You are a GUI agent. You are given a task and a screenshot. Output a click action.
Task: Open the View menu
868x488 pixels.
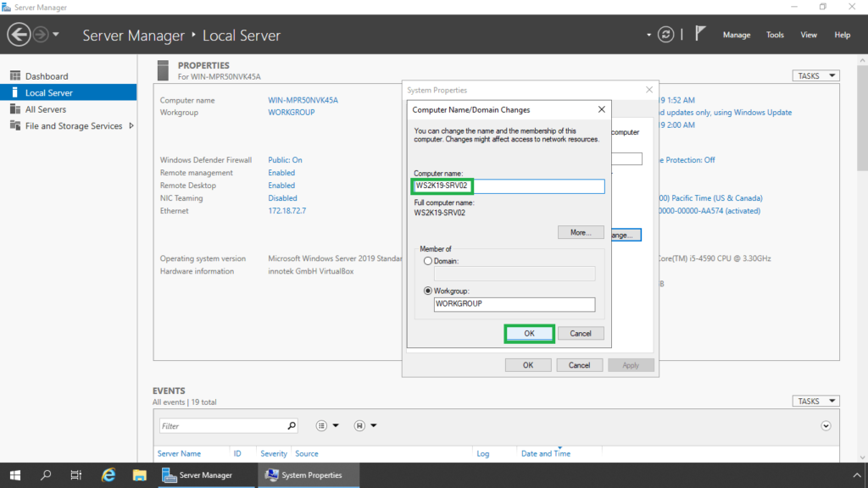pos(808,35)
